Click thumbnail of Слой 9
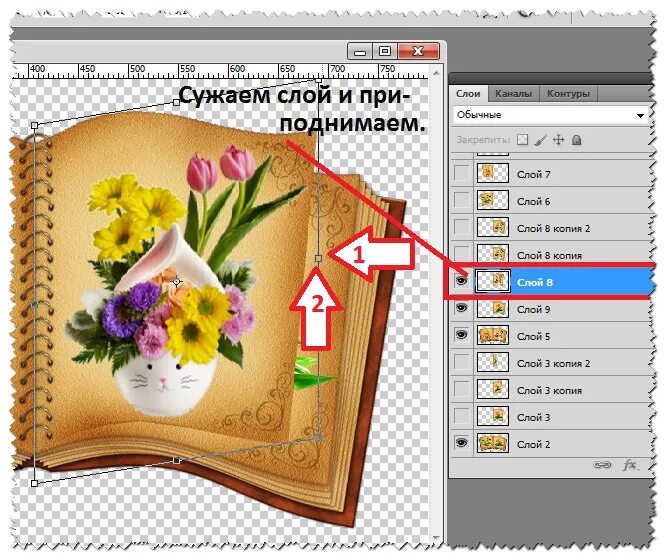Screen dimensions: 666x559 493,308
